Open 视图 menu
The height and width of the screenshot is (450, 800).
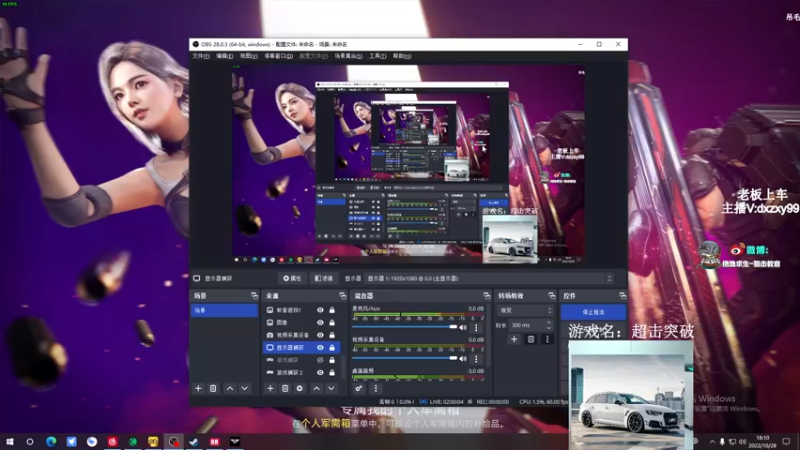pyautogui.click(x=248, y=56)
